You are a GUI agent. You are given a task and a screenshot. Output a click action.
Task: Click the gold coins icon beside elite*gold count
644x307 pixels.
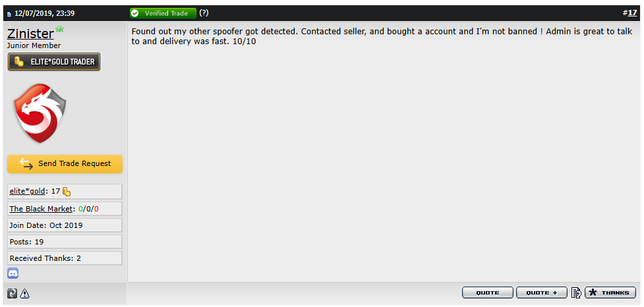click(67, 192)
